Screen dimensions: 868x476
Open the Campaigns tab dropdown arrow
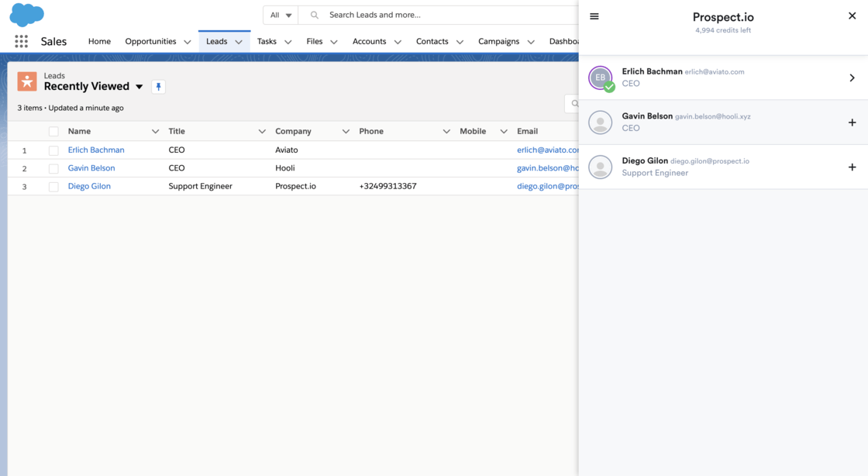click(x=531, y=42)
